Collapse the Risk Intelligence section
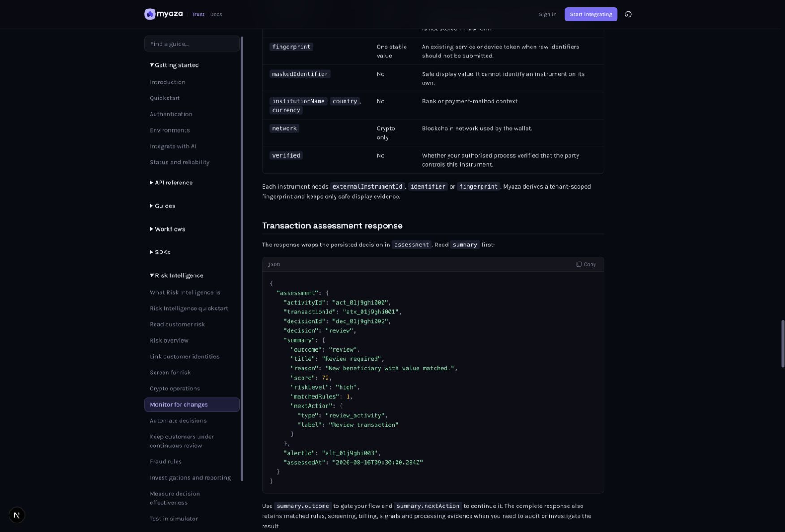785x532 pixels. coord(177,275)
